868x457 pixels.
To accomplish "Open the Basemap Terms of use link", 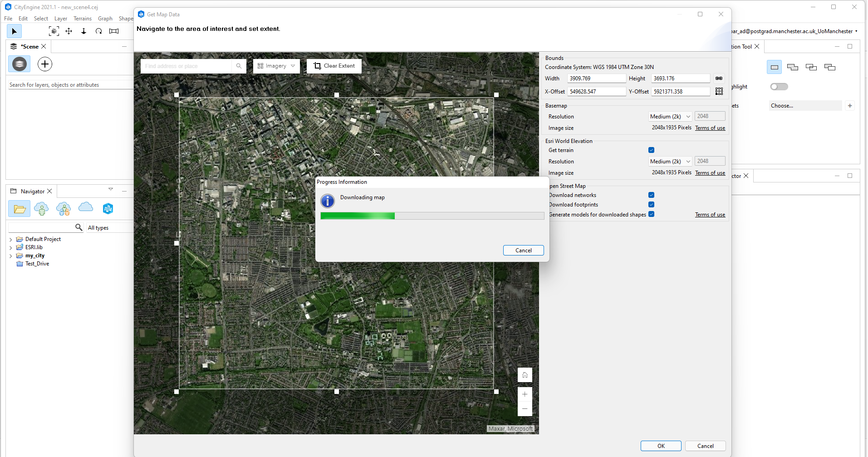I will click(x=710, y=128).
